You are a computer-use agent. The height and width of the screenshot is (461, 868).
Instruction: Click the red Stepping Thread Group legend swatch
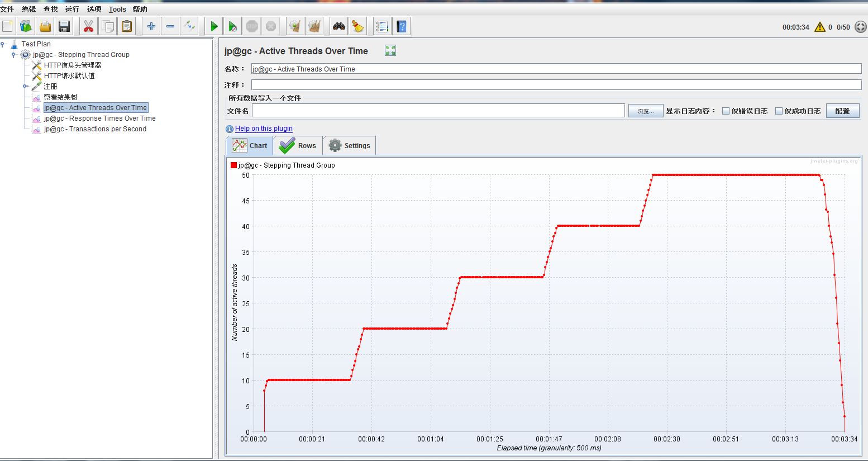point(233,165)
